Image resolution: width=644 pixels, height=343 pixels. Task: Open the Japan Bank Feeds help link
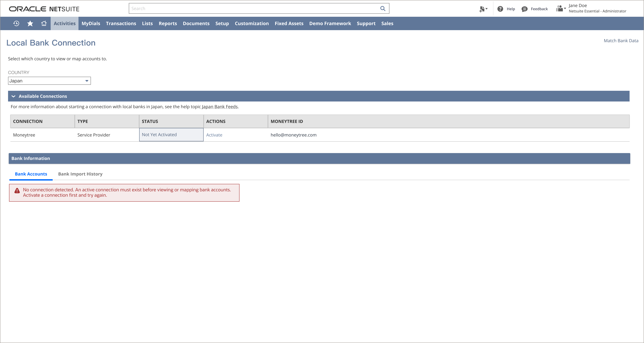[220, 107]
